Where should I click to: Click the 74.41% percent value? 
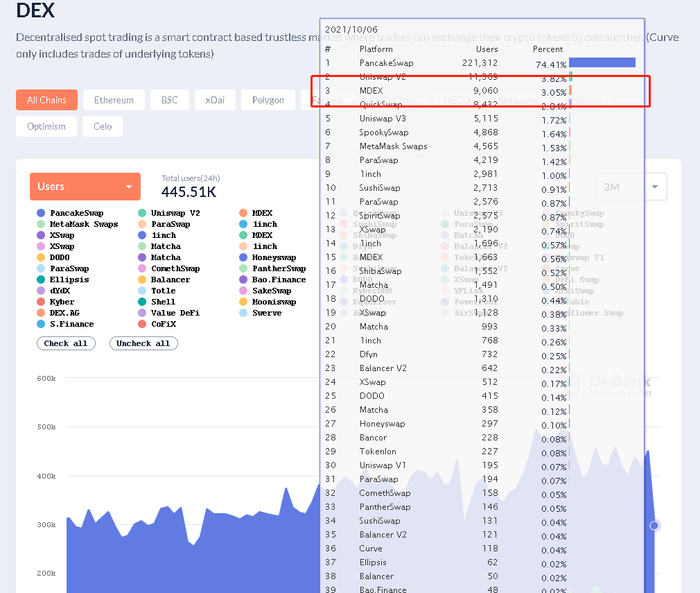pyautogui.click(x=551, y=65)
